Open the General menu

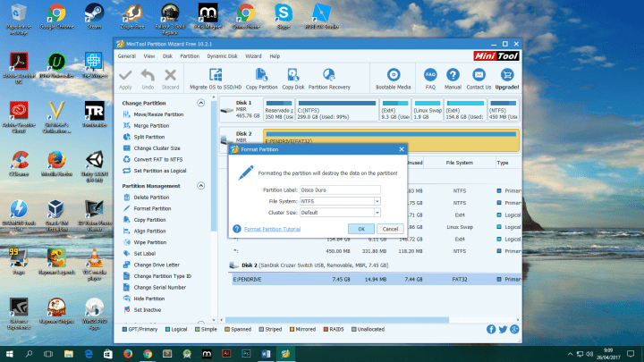(x=126, y=56)
